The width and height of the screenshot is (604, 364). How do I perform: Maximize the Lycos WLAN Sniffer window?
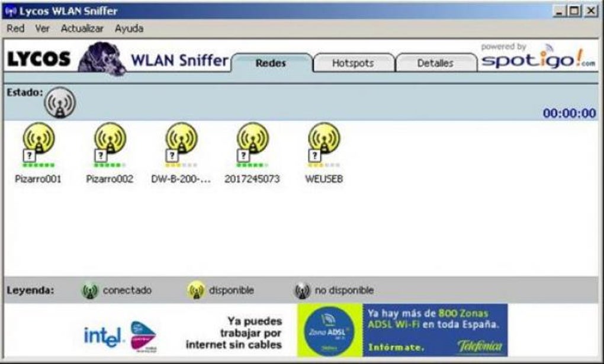pos(574,11)
